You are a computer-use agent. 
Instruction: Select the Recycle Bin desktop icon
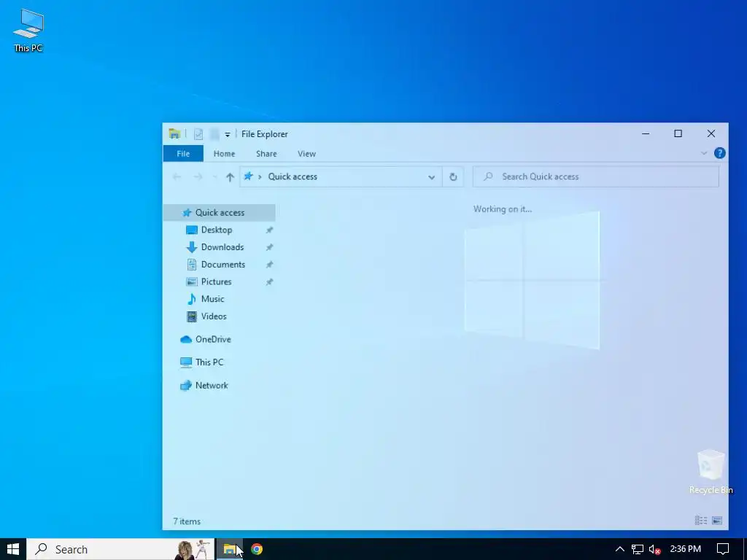tap(711, 472)
